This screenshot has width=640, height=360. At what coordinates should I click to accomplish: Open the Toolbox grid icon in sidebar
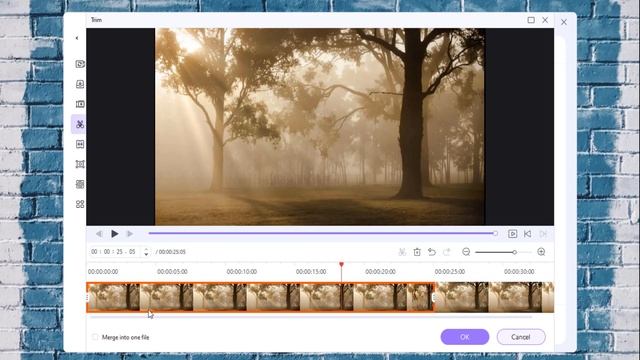tap(80, 204)
